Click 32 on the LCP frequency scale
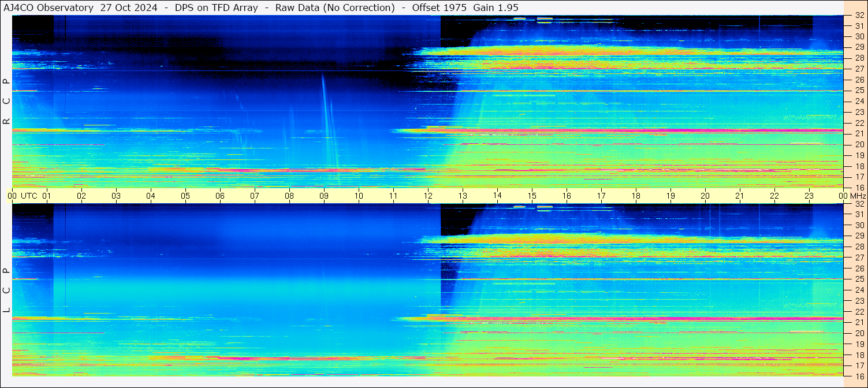 859,204
